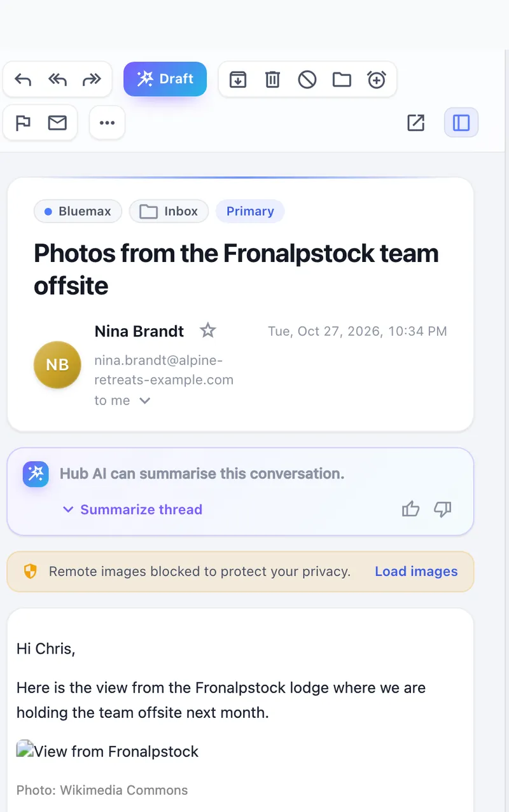This screenshot has height=812, width=509.
Task: Click the Bluemax account tag
Action: click(77, 211)
